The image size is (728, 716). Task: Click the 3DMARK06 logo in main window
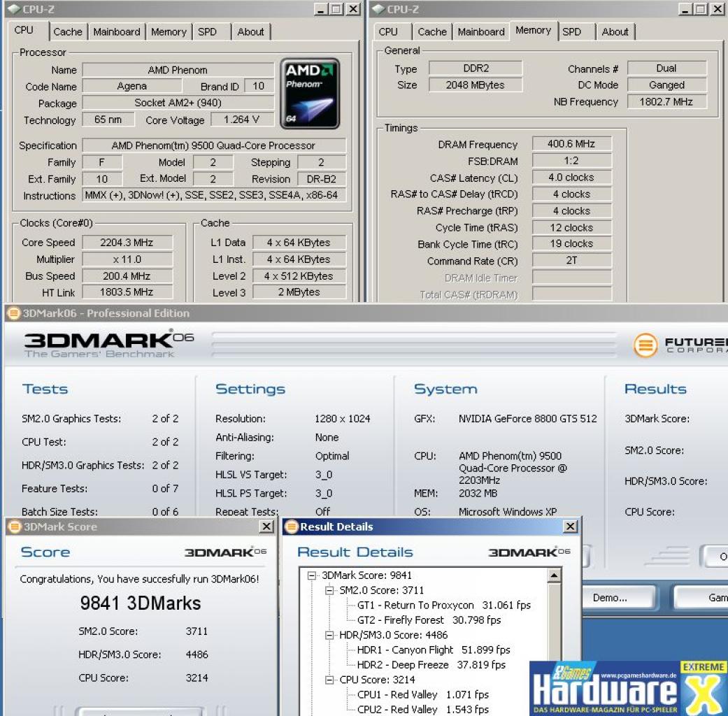click(108, 344)
